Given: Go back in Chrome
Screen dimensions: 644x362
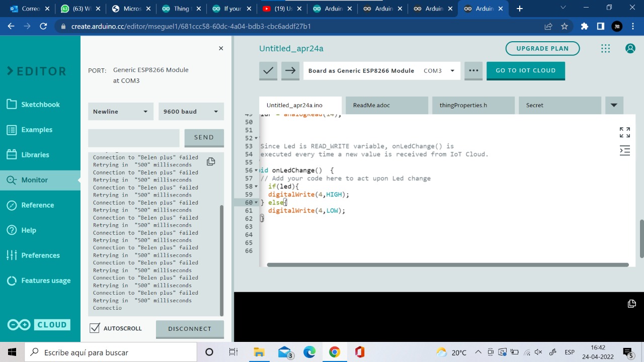Looking at the screenshot, I should [11, 26].
